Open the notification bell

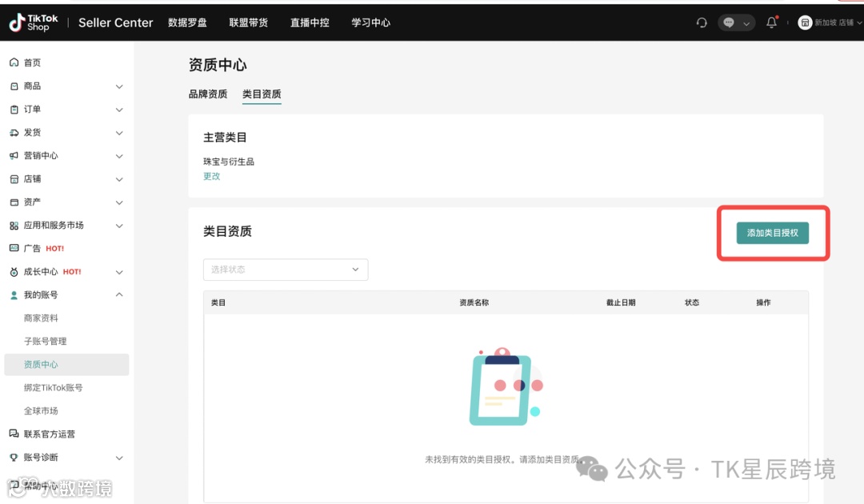[x=771, y=22]
